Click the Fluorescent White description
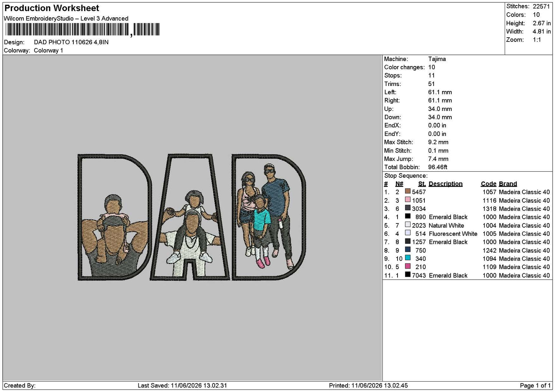The image size is (555, 392). 453,234
